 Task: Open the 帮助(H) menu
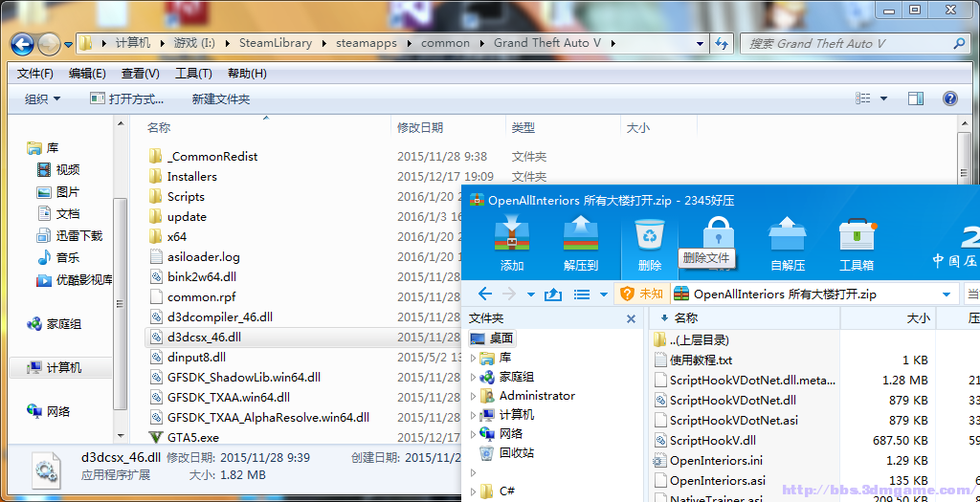[x=247, y=74]
